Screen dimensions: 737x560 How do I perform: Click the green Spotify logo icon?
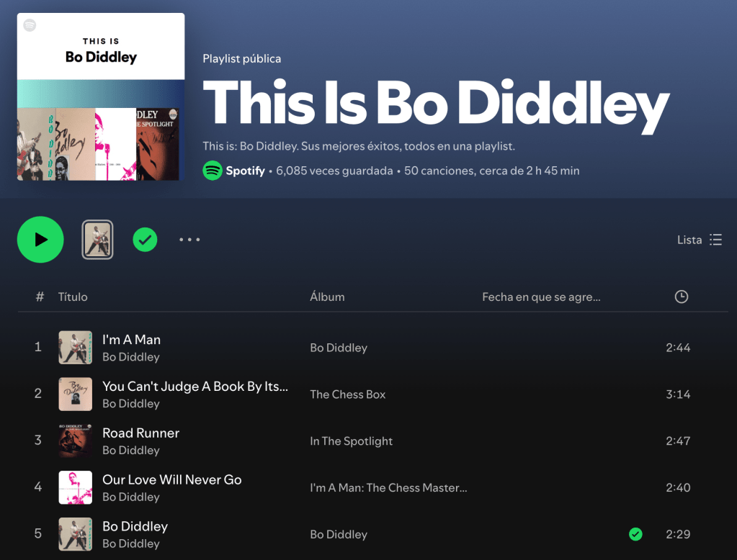(x=213, y=171)
